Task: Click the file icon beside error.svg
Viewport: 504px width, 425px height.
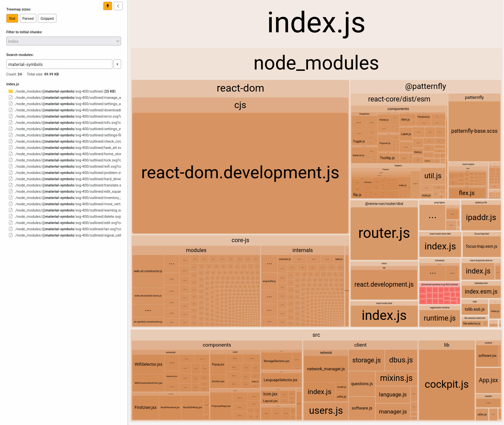Action: [11, 116]
